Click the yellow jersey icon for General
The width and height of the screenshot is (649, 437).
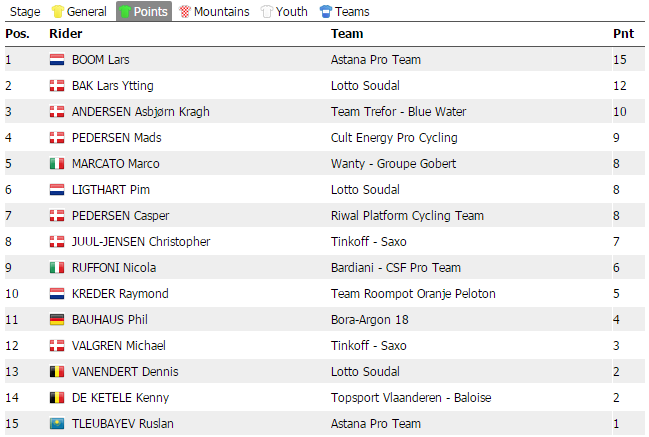56,12
